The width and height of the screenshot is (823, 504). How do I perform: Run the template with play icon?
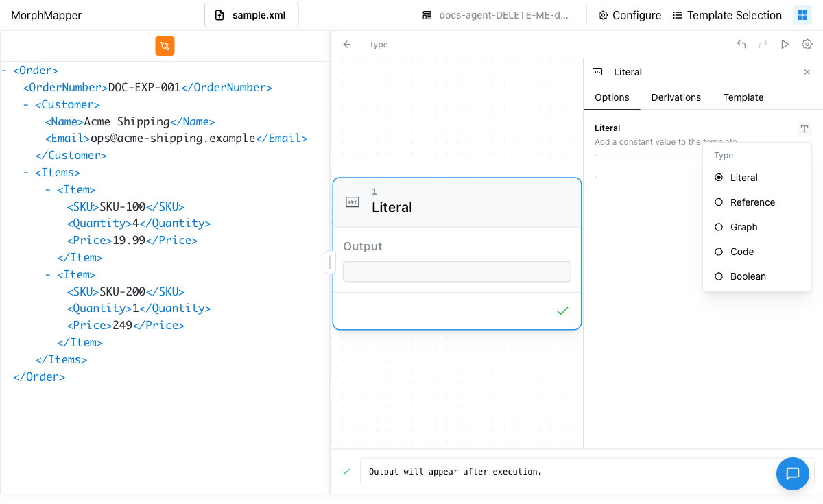coord(785,45)
